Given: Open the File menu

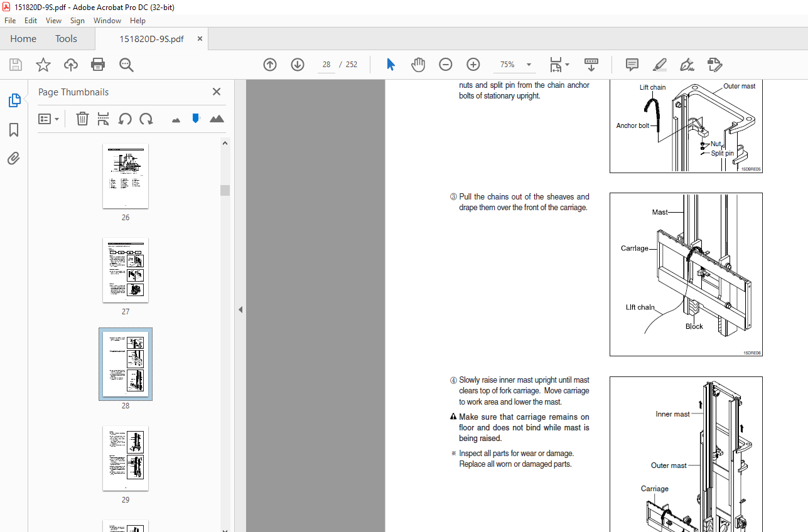Looking at the screenshot, I should (10, 21).
